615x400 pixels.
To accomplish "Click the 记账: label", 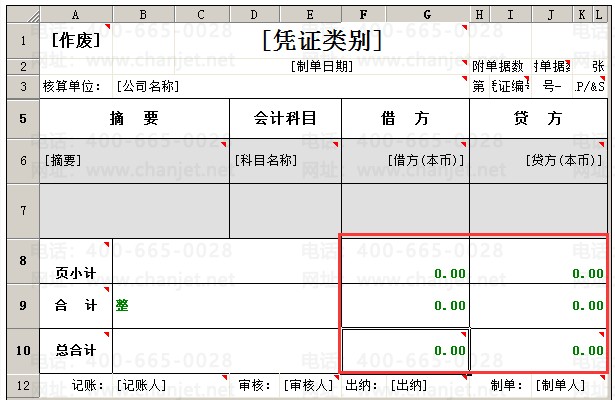I will pyautogui.click(x=87, y=385).
